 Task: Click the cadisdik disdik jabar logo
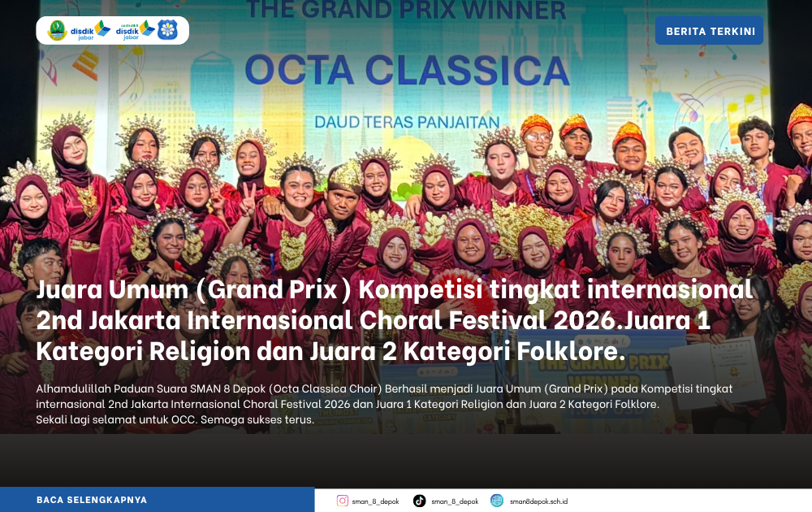coord(135,31)
